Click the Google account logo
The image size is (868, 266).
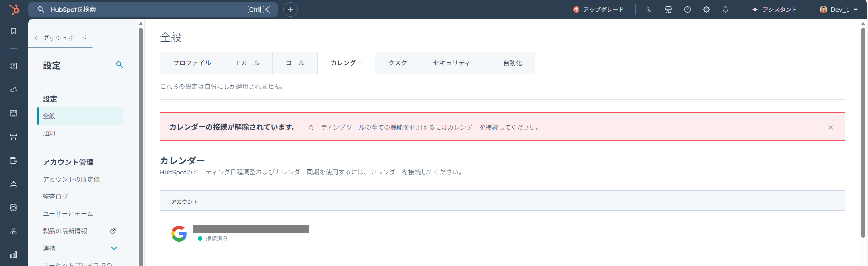(x=179, y=233)
